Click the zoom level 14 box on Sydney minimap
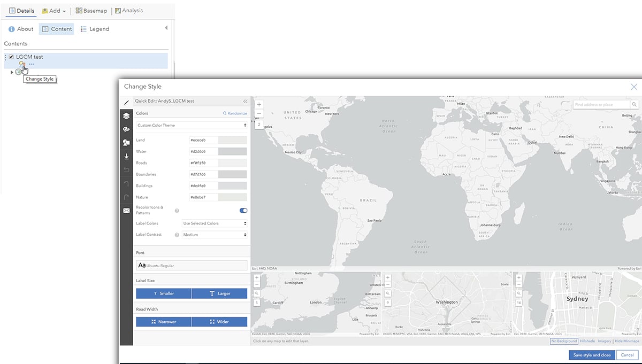This screenshot has width=642, height=364. 519,303
